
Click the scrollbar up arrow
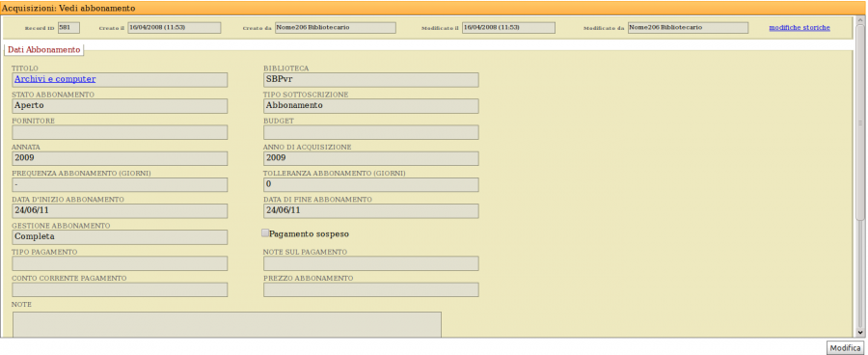(859, 21)
